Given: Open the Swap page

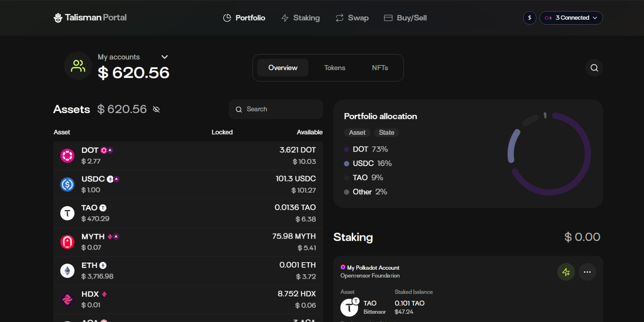Looking at the screenshot, I should [x=352, y=18].
